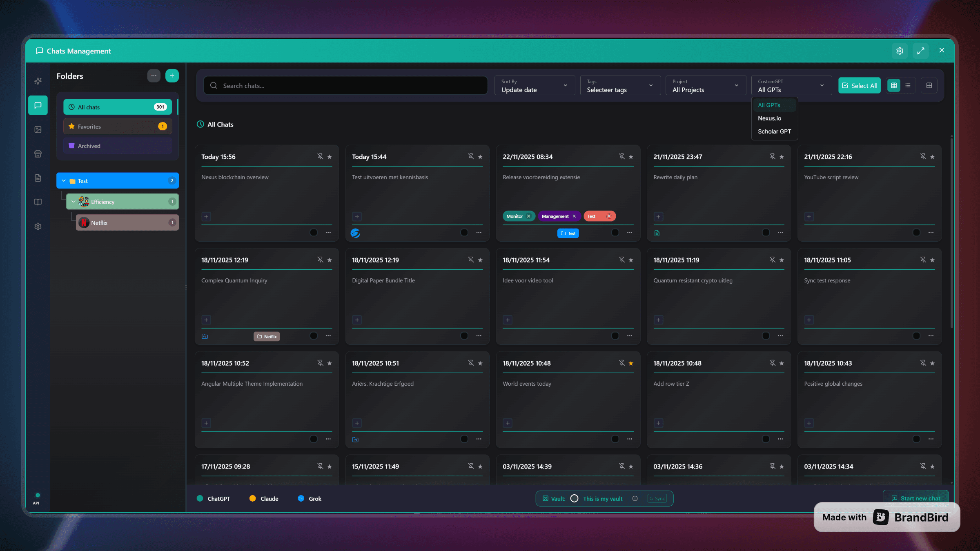The width and height of the screenshot is (980, 551).
Task: Toggle the 'This is my vault' switch
Action: (574, 498)
